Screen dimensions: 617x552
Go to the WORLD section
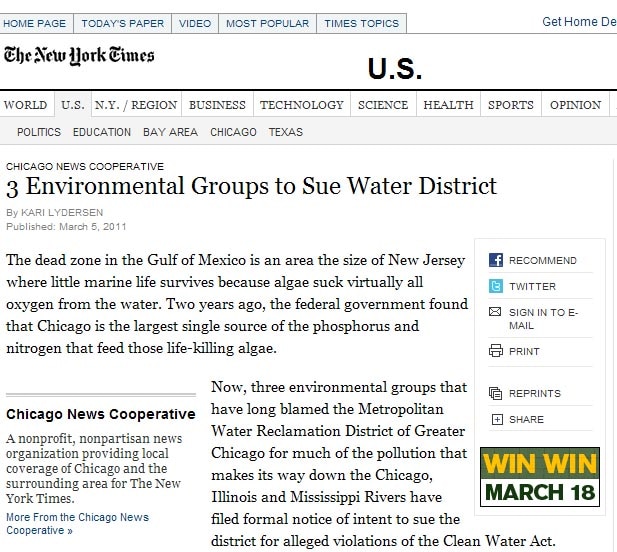coord(26,105)
